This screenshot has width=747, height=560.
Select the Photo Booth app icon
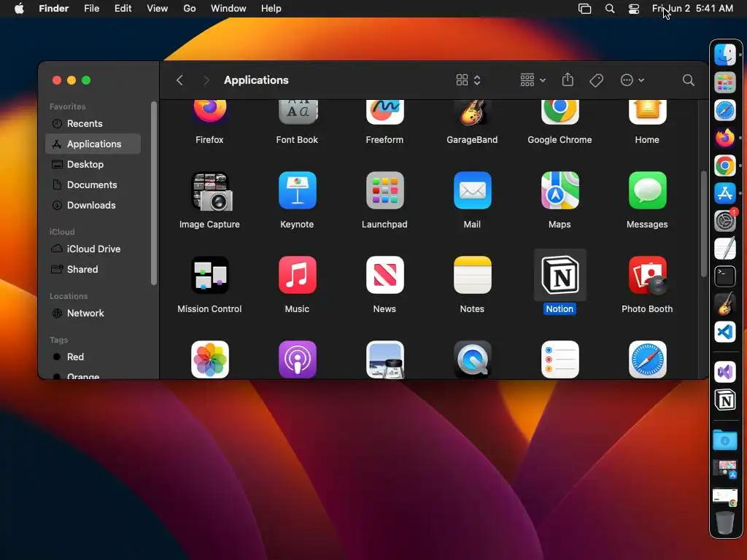pyautogui.click(x=647, y=275)
